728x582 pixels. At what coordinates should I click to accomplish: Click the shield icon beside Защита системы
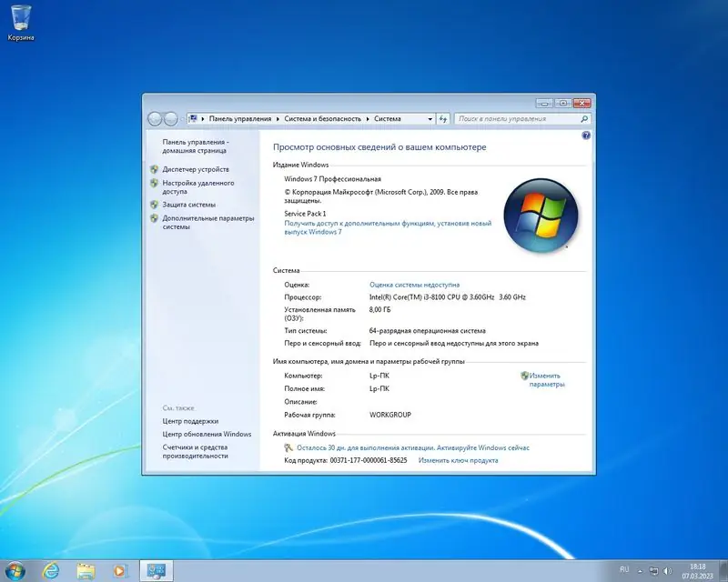[x=154, y=205]
